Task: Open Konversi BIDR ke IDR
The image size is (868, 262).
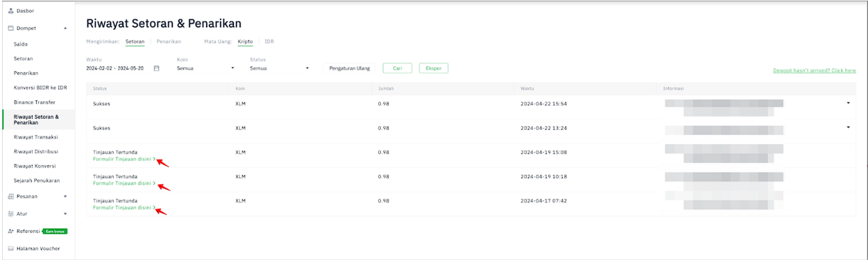Action: 40,87
